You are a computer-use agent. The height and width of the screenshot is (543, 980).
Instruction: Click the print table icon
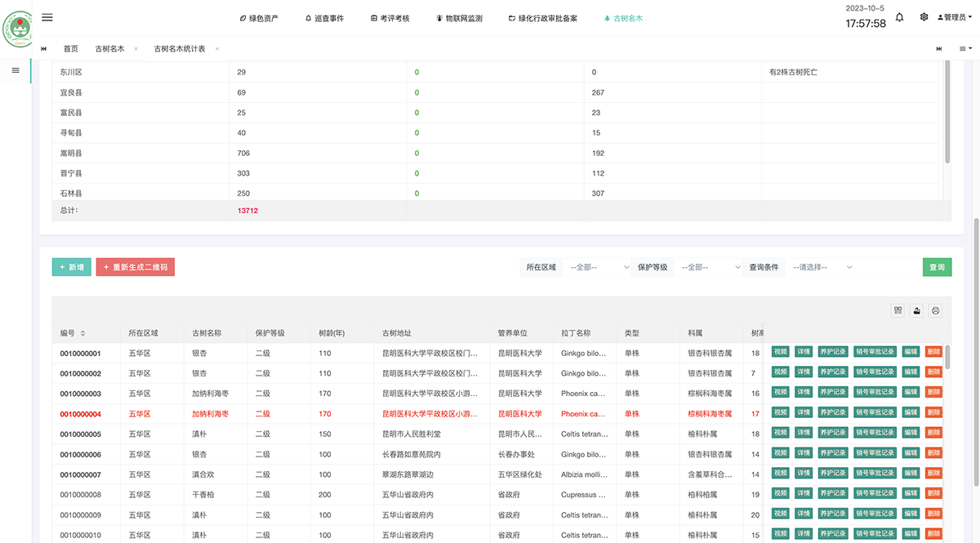(936, 310)
